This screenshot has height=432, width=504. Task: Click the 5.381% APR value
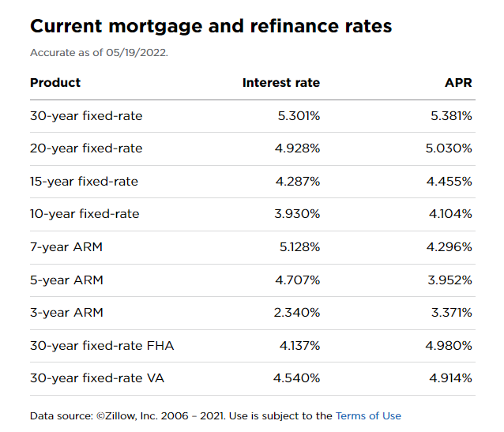[x=451, y=116]
